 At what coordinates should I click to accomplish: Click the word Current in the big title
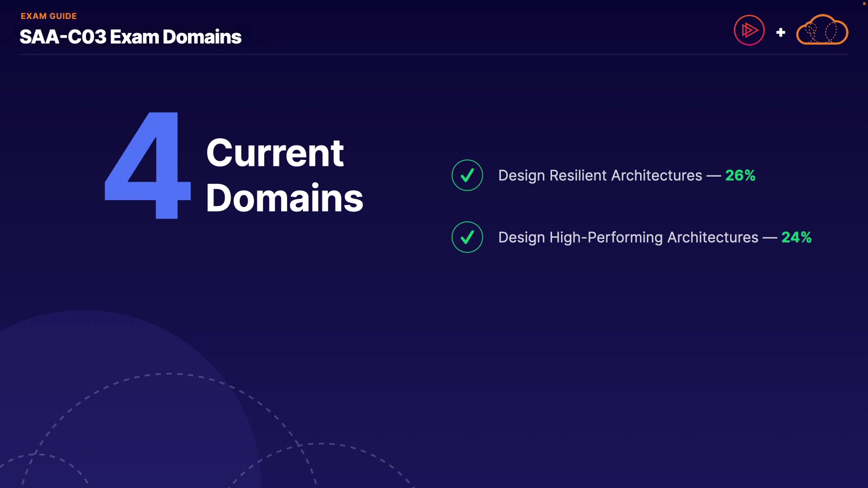point(275,153)
